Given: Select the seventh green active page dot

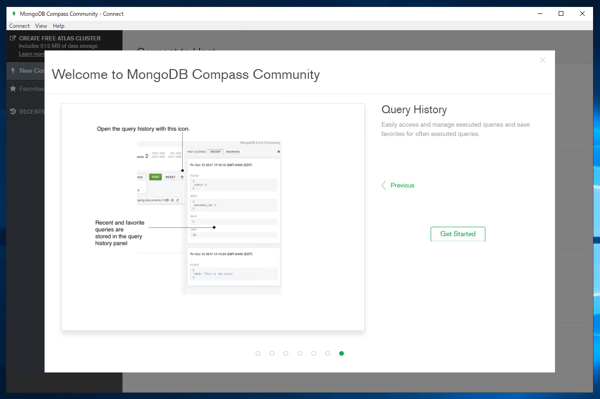Looking at the screenshot, I should (x=341, y=353).
